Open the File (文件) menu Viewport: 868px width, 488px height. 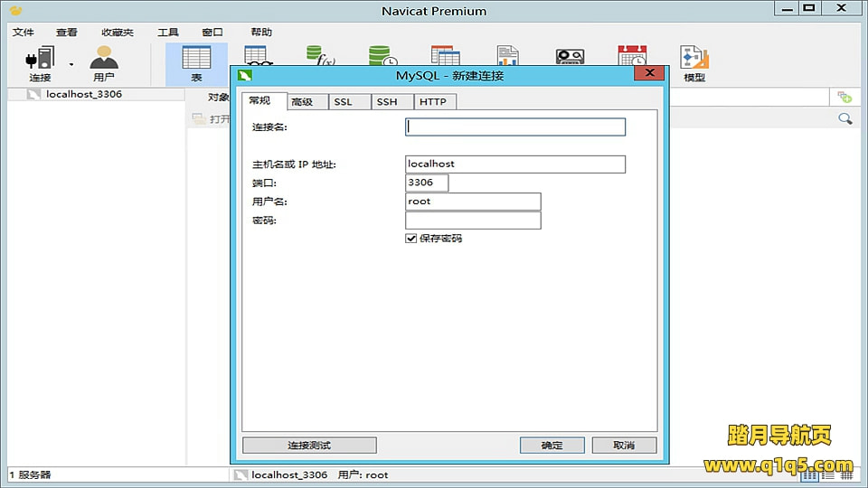point(23,33)
